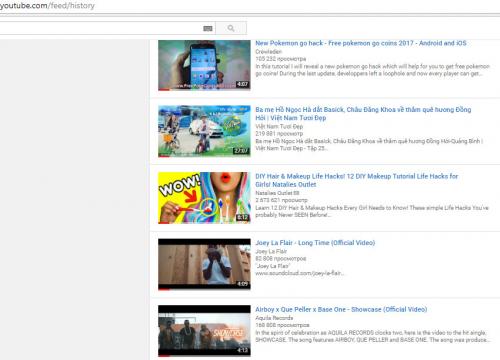Open the Pokemon go hack video thumbnail
500x360 pixels.
204,65
